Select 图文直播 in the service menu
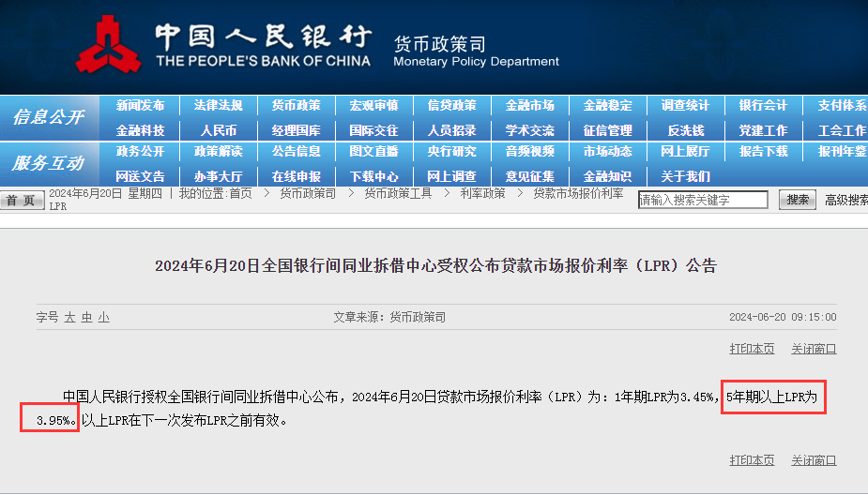 [374, 151]
